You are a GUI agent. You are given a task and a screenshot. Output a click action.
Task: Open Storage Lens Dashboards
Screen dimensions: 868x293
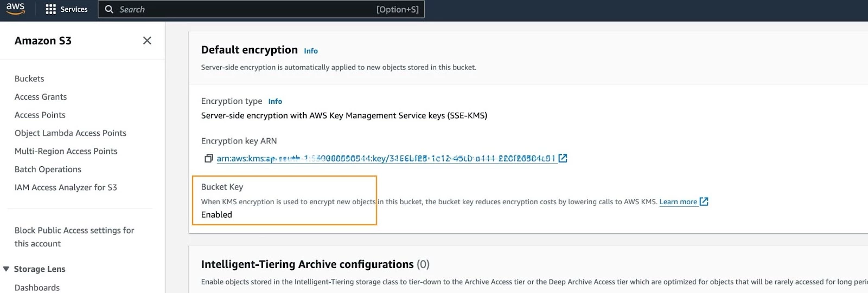[37, 288]
